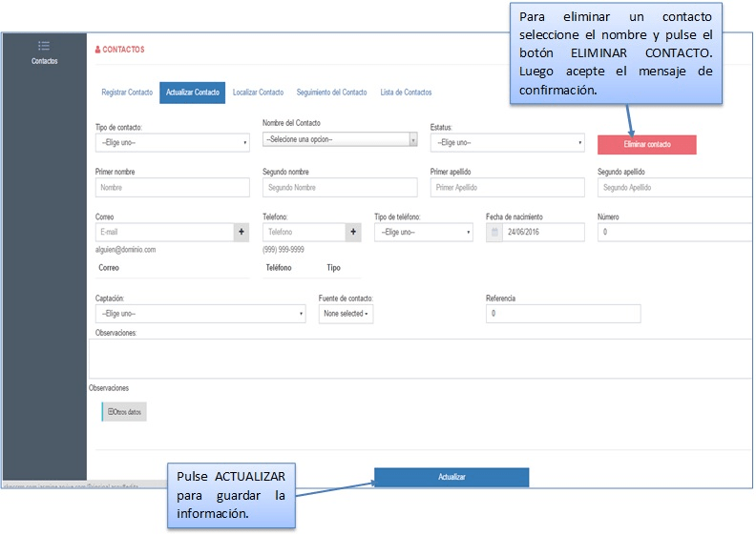Switch to the Localizar Contacto tab
Viewport: 756px width, 536px height.
click(x=258, y=93)
